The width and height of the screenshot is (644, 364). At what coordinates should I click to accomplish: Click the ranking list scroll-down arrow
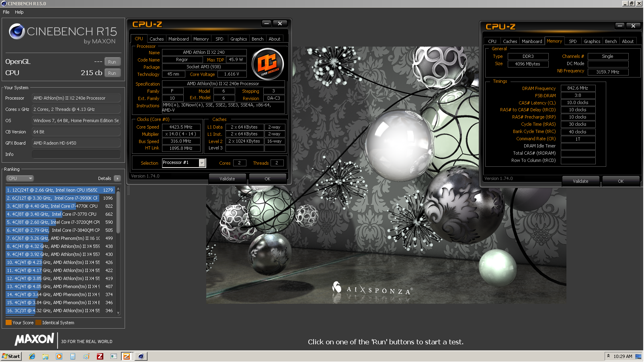(x=118, y=313)
